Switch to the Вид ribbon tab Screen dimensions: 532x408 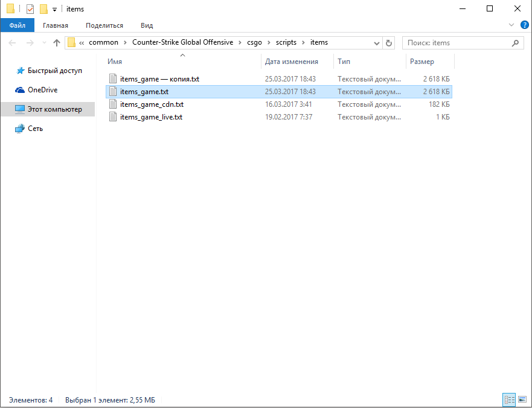(x=147, y=25)
